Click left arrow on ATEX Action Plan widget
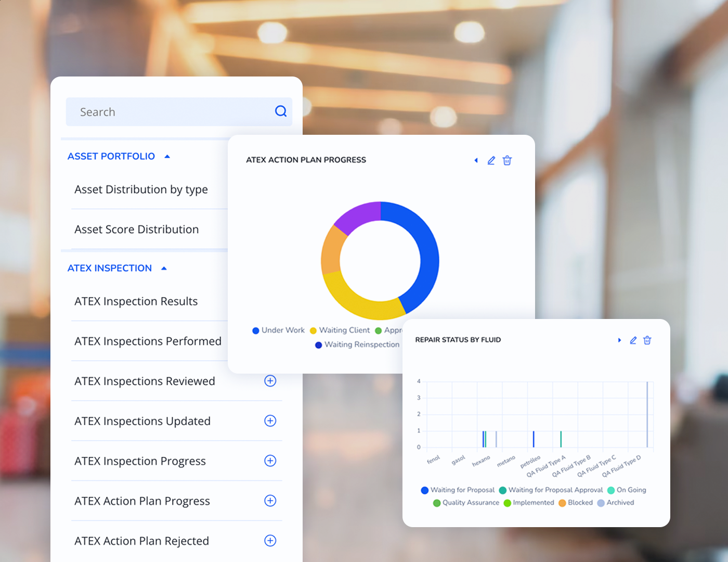This screenshot has width=728, height=562. pyautogui.click(x=476, y=160)
